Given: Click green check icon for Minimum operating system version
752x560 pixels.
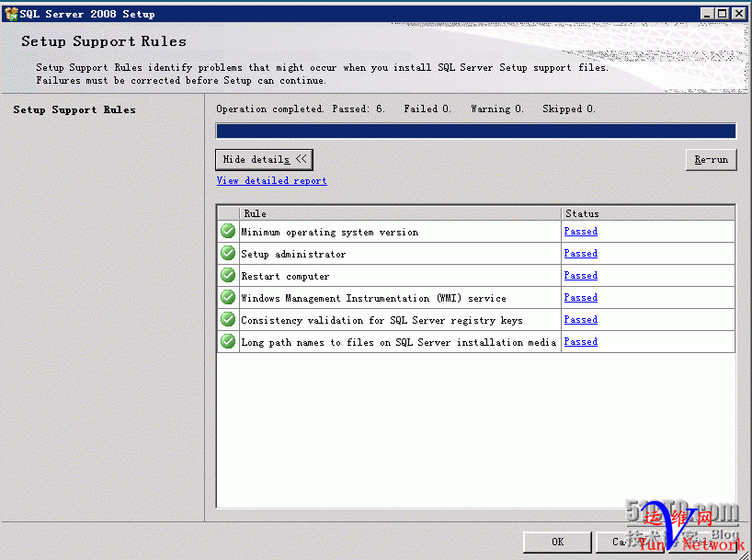Looking at the screenshot, I should [x=228, y=232].
